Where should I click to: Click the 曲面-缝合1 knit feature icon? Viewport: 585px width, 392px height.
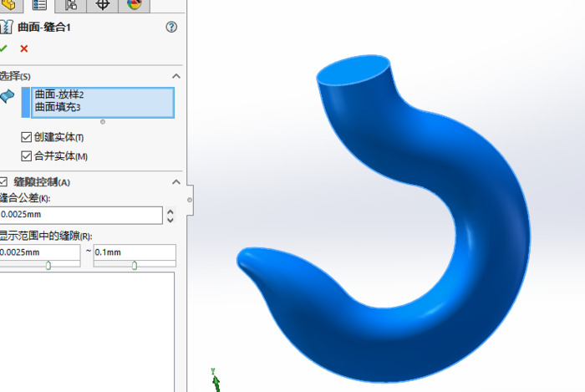(x=6, y=27)
